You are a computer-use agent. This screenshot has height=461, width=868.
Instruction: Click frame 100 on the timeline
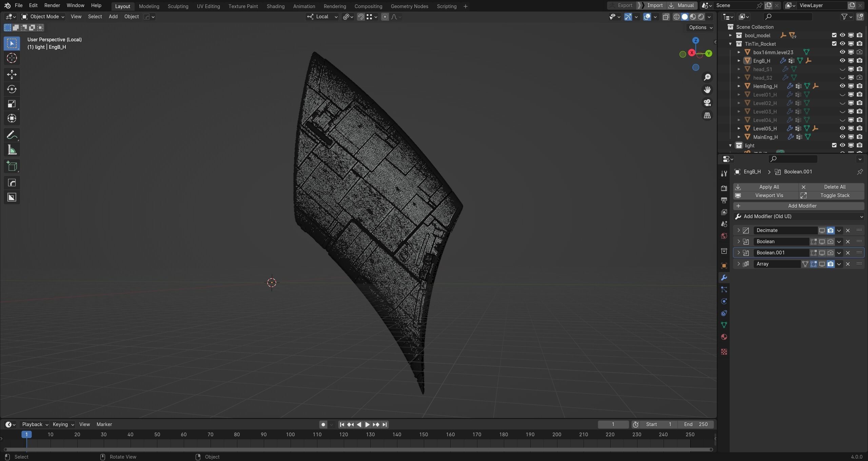(290, 435)
